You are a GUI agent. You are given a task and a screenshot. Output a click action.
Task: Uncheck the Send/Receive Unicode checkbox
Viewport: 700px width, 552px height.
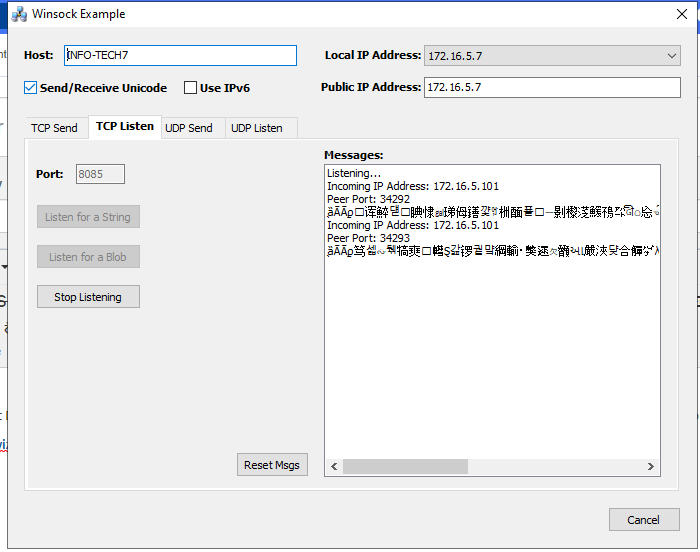pos(31,88)
